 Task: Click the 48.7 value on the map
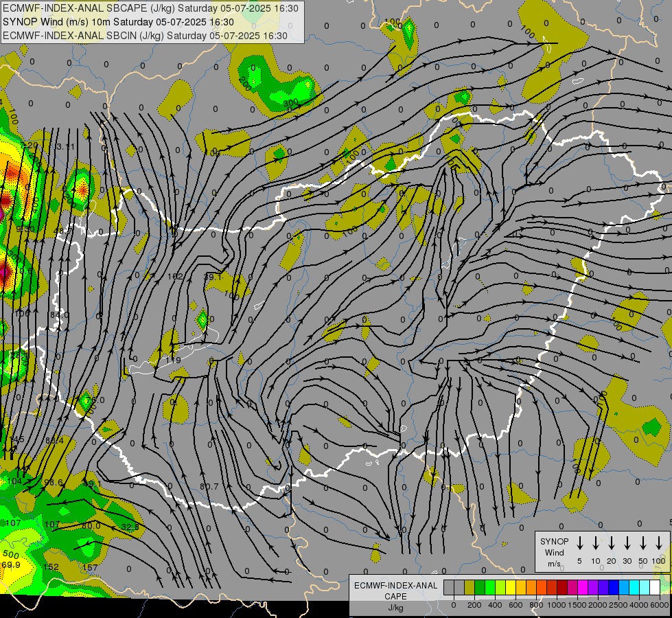tap(63, 231)
